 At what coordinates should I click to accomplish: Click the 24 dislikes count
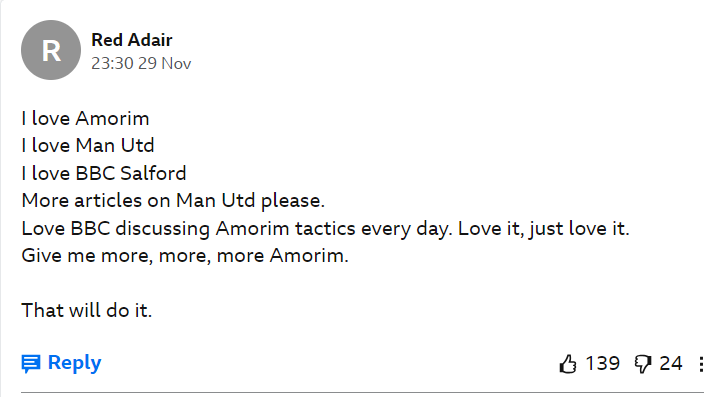[671, 363]
